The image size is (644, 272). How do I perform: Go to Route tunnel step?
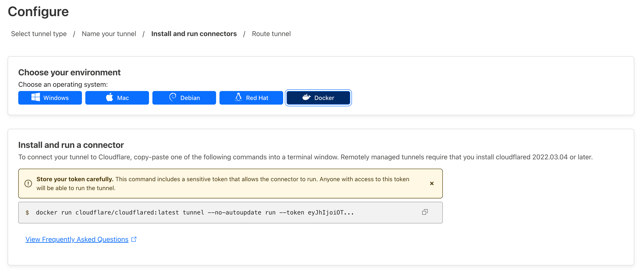click(x=271, y=34)
